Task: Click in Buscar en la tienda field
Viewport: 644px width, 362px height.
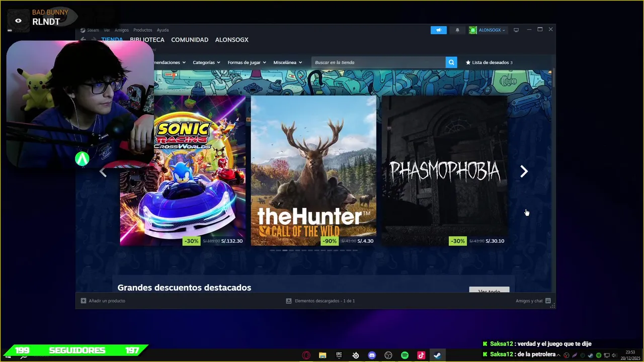Action: tap(378, 62)
